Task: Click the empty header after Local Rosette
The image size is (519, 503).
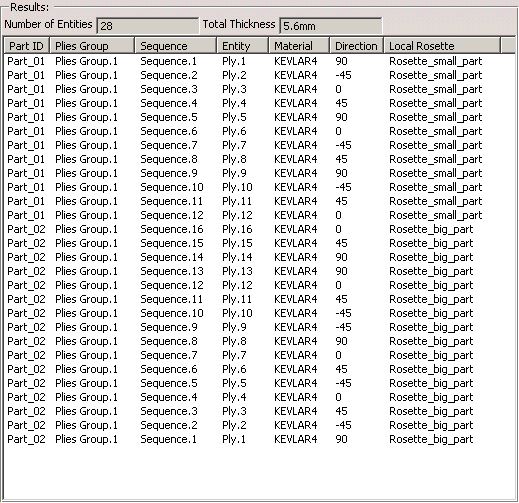Action: (508, 46)
